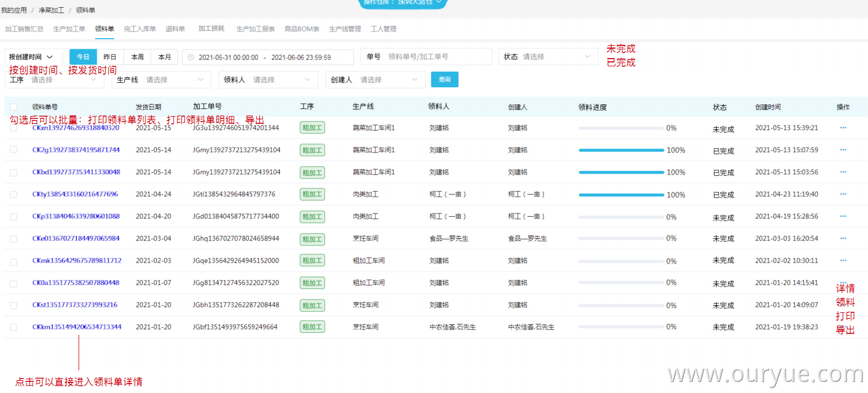
Task: Open requisition CKkm1351494206534713344 link
Action: pyautogui.click(x=77, y=327)
